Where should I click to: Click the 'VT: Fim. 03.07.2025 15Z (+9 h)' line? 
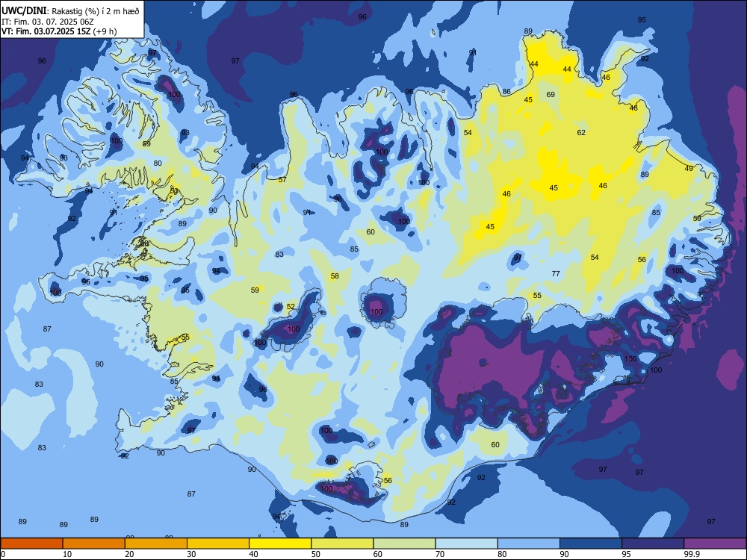pyautogui.click(x=59, y=31)
